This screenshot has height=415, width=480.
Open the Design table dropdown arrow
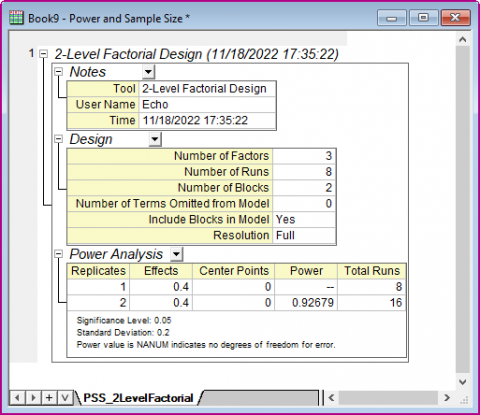(155, 139)
